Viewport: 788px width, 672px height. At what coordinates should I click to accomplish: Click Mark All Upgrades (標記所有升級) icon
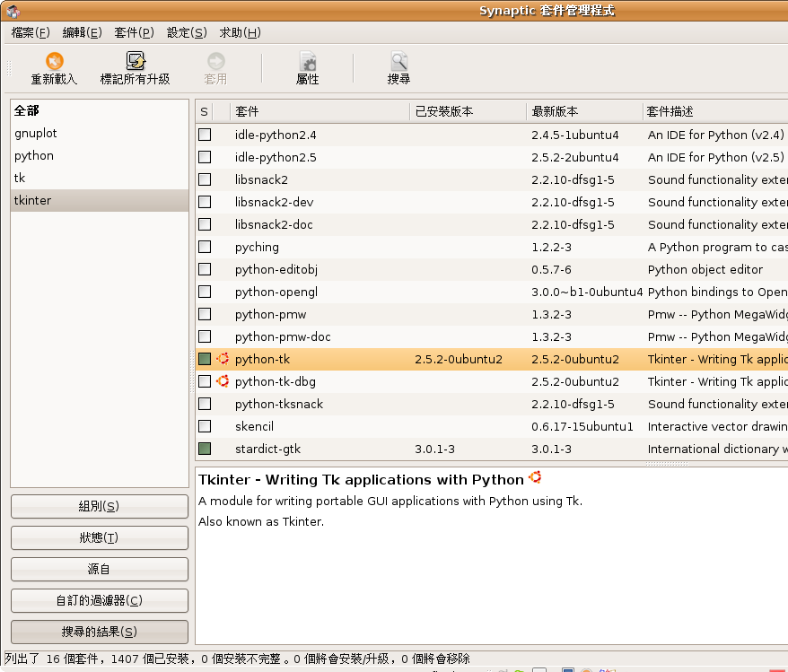pos(136,61)
